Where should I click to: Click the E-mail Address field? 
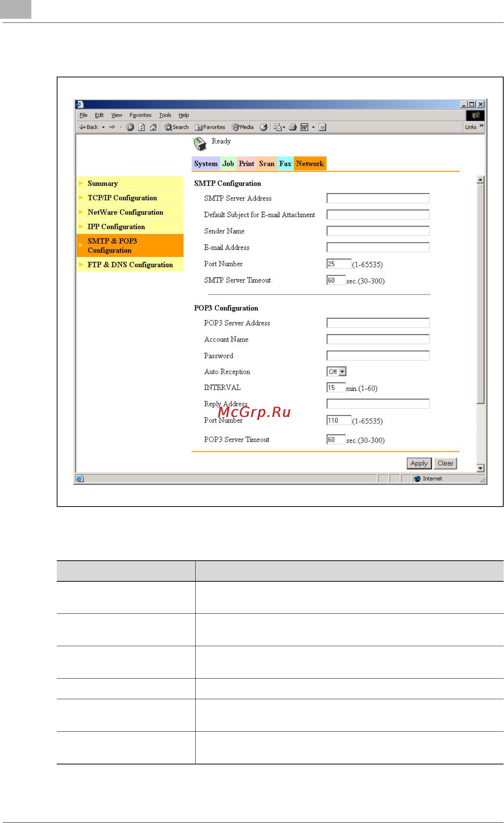378,247
